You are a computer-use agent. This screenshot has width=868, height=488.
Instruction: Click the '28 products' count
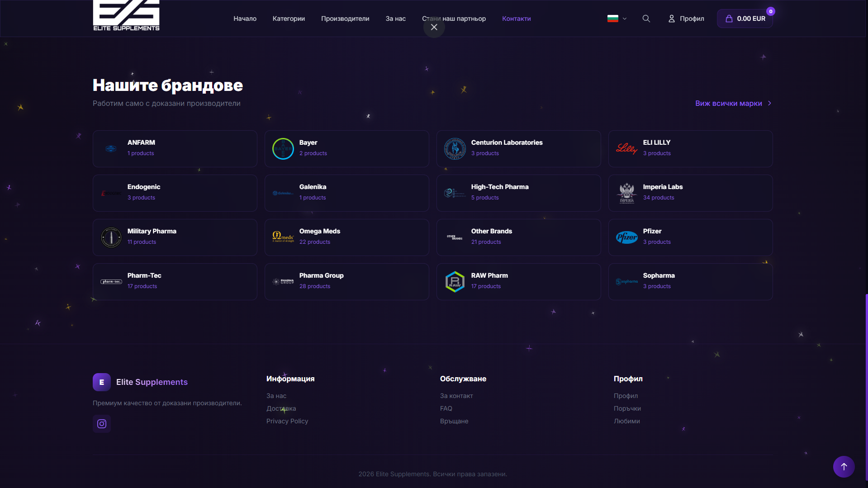pos(315,286)
